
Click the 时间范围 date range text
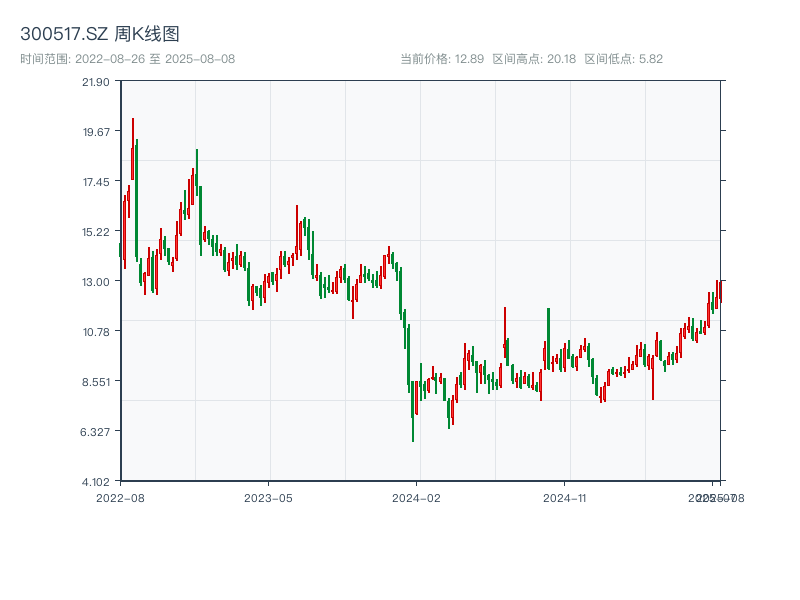[128, 59]
